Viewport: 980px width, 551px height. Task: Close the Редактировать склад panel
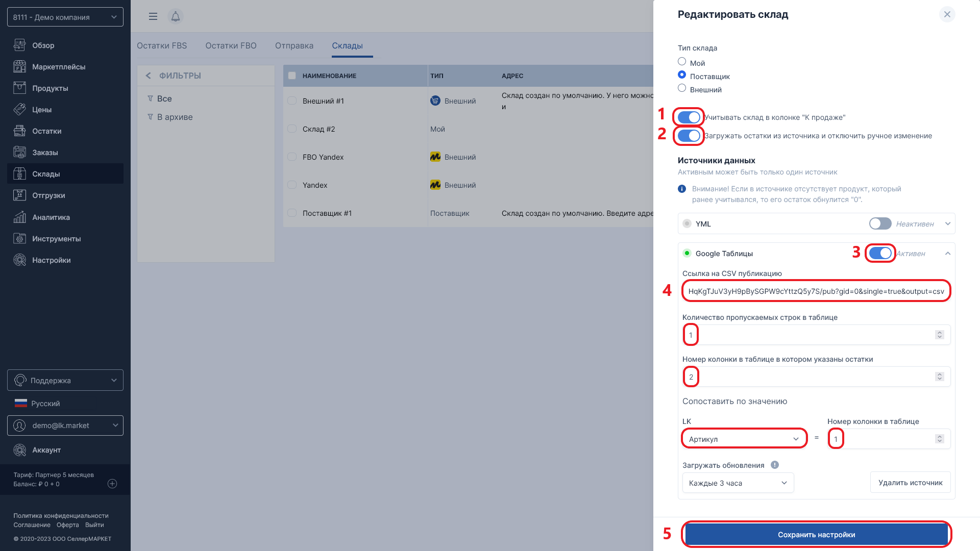[x=947, y=14]
